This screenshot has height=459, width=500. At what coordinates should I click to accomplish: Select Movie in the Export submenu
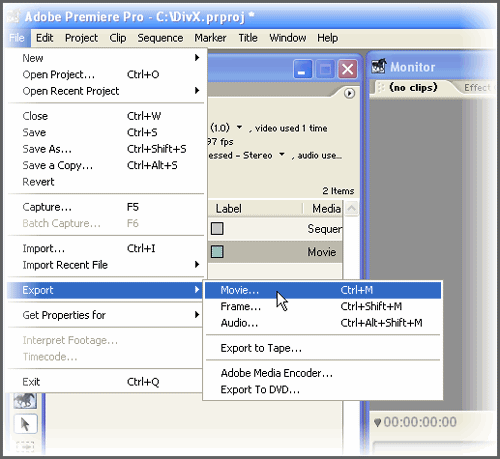pyautogui.click(x=323, y=290)
